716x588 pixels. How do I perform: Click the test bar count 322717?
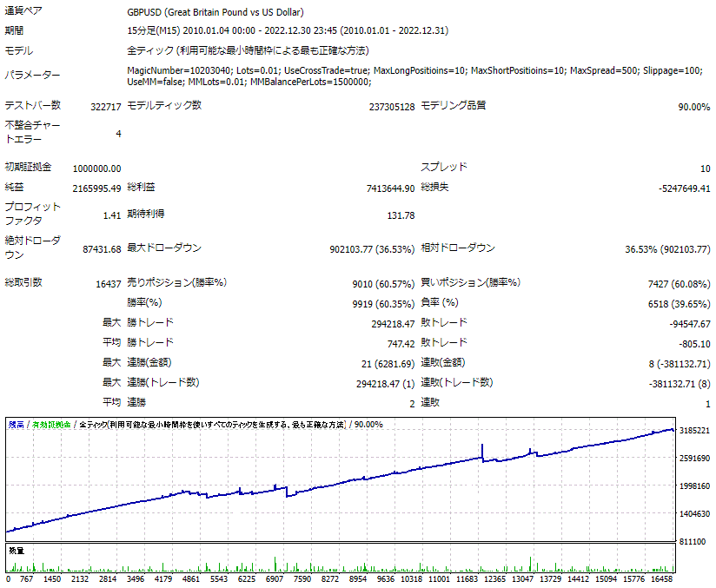coord(106,107)
